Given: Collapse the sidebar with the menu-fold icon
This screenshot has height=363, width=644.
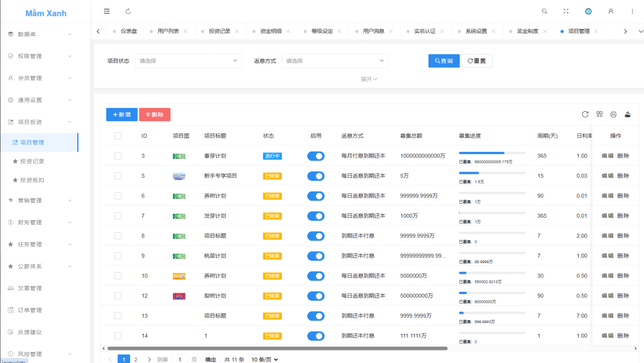Looking at the screenshot, I should pos(107,11).
